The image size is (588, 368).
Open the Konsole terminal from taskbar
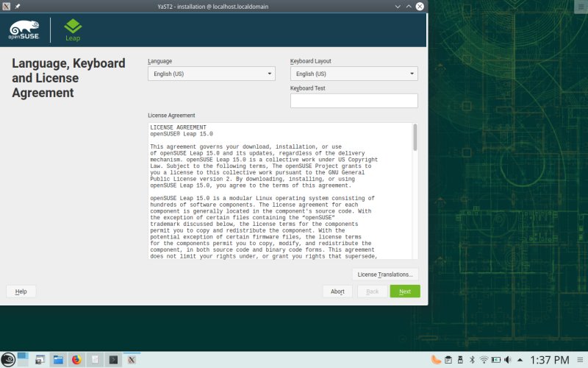113,360
